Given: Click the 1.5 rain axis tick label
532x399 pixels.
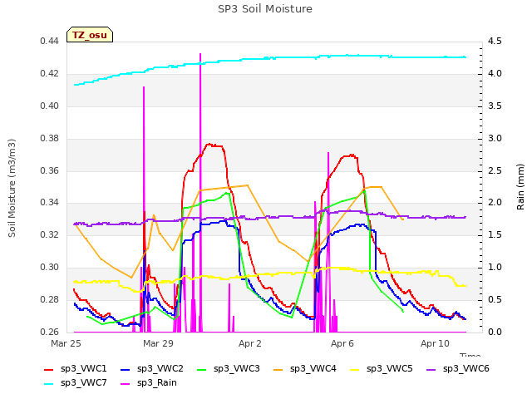Looking at the screenshot, I should [495, 235].
